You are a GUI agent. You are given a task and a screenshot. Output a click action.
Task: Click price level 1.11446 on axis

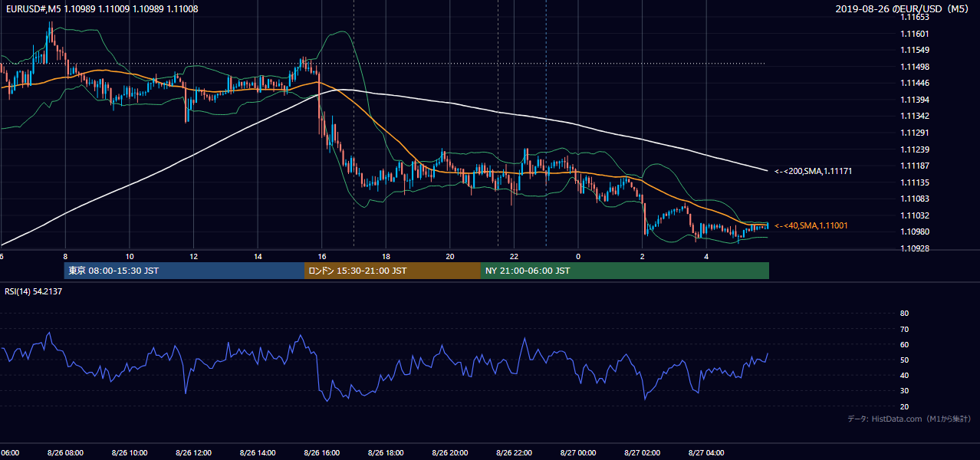(915, 83)
